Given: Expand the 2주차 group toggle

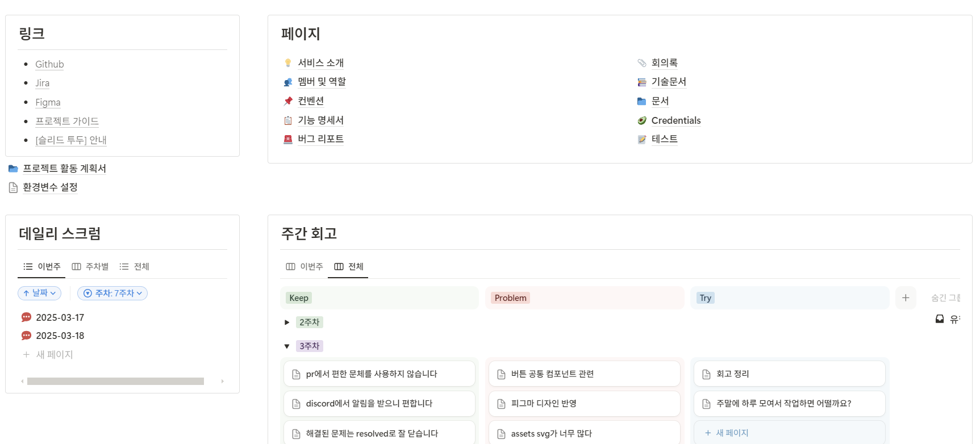Looking at the screenshot, I should click(287, 322).
